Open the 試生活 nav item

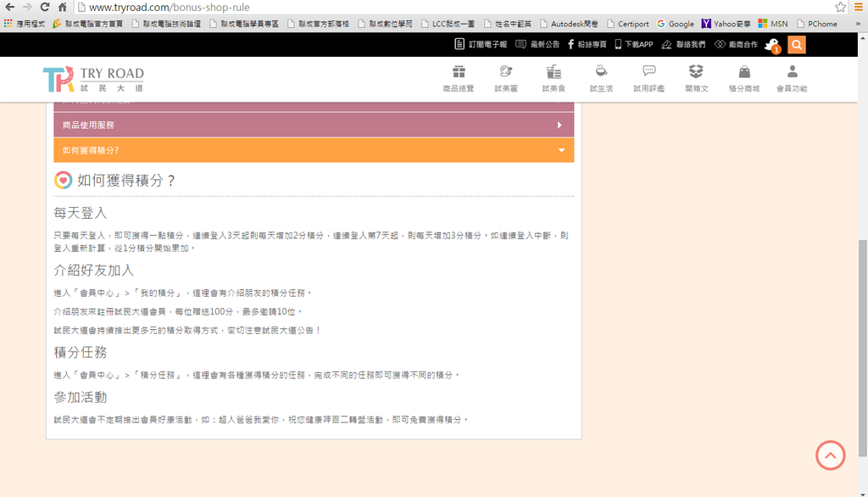601,79
